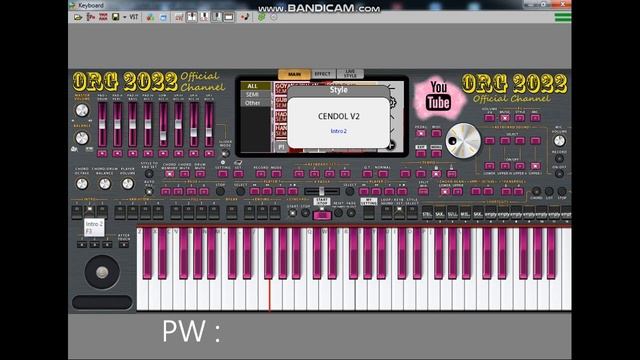Click the Tempo lock button
Screen dimensions: 640x360
(x=436, y=174)
